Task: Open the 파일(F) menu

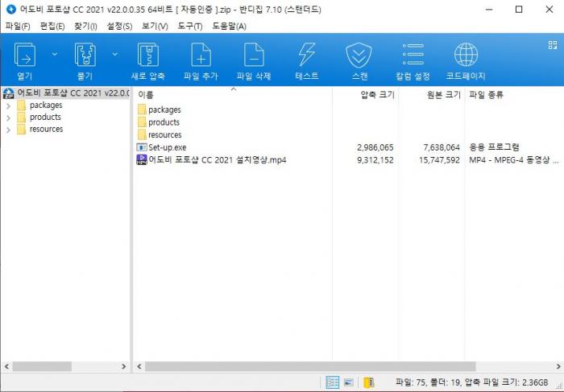Action: coord(18,27)
